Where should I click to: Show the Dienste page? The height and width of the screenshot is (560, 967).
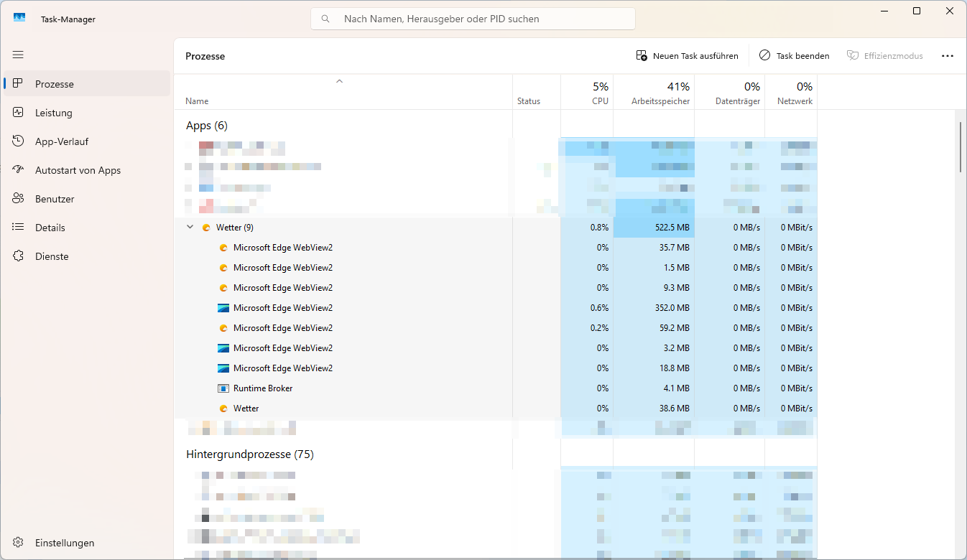(87, 256)
